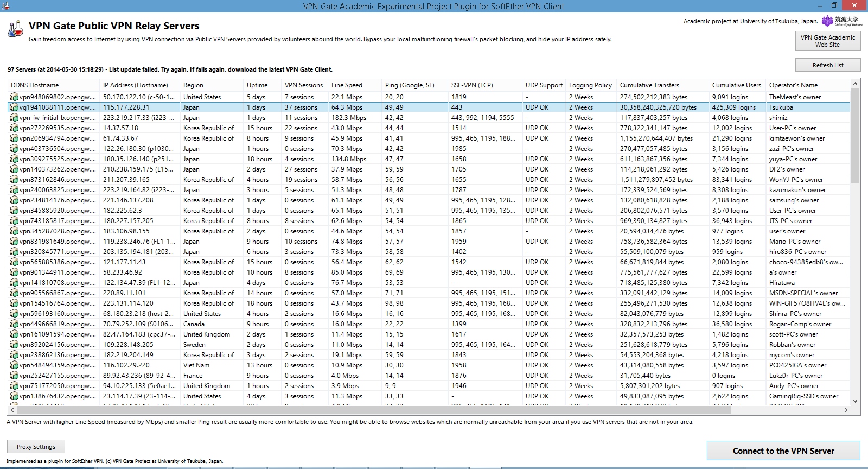This screenshot has height=469, width=868.
Task: Click server icon for vpn320845771 row
Action: 14,252
